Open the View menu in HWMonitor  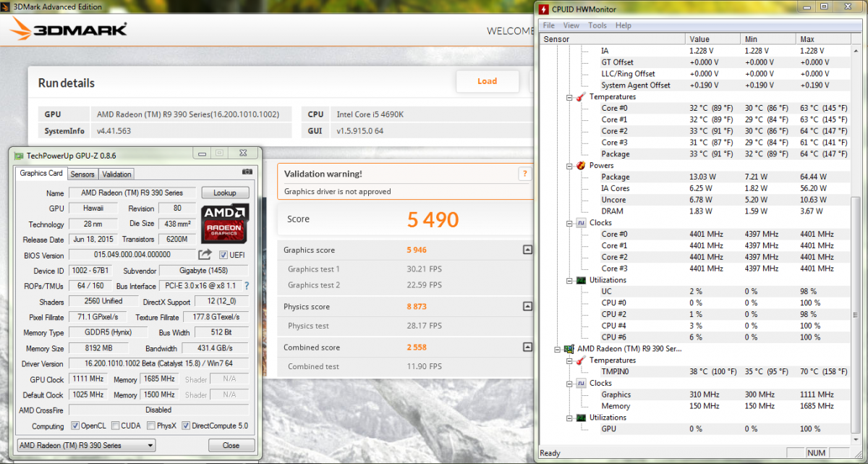pos(571,25)
